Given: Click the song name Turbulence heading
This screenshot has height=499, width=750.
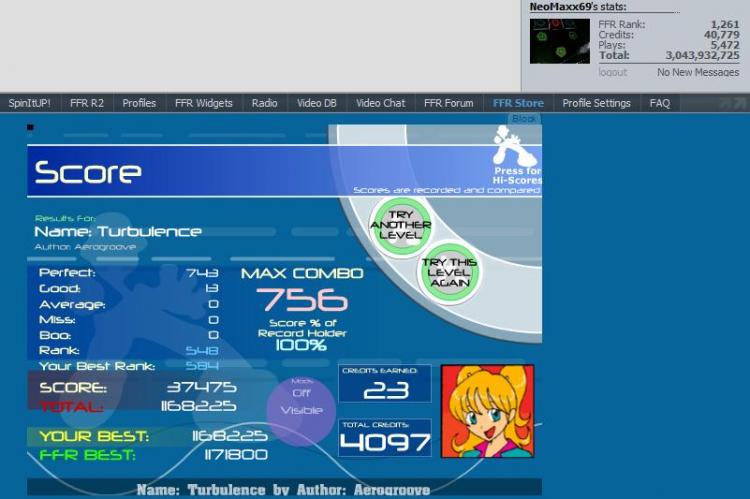Looking at the screenshot, I should (x=118, y=232).
